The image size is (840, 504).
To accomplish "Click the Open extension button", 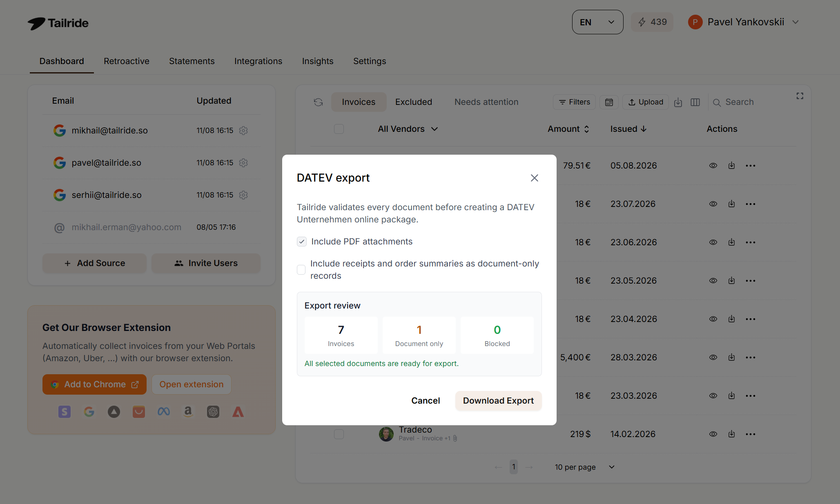I will click(191, 384).
